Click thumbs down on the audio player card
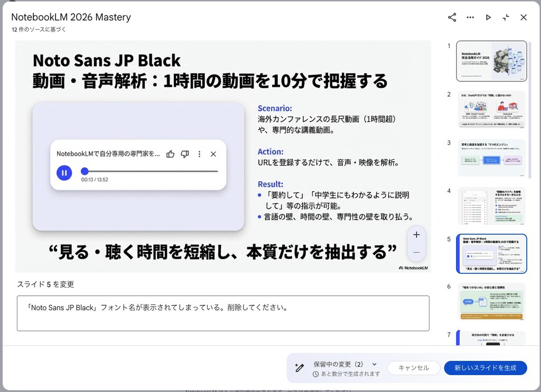This screenshot has width=541, height=392. pos(185,154)
